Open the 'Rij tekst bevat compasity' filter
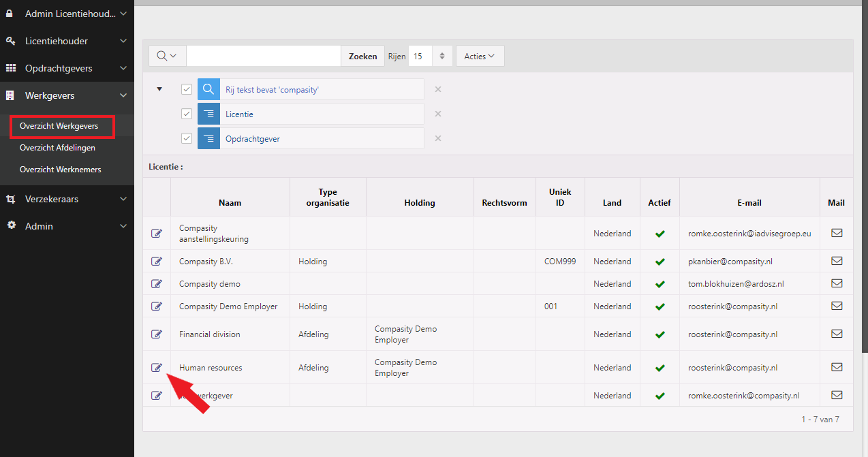Image resolution: width=868 pixels, height=457 pixels. (x=272, y=89)
